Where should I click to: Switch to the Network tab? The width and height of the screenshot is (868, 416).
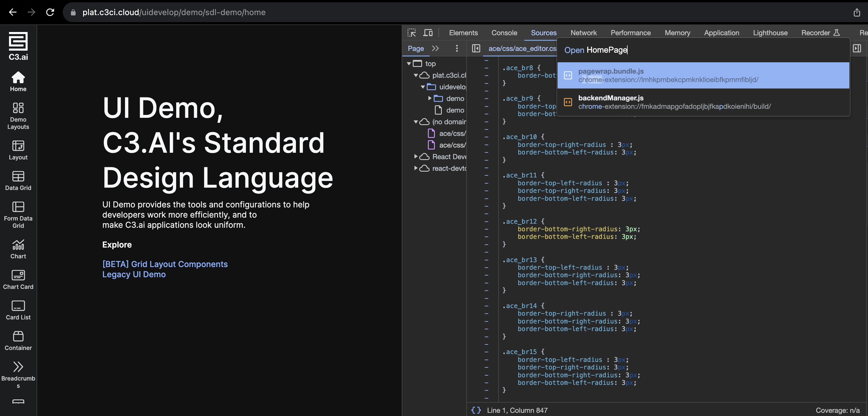pos(583,33)
